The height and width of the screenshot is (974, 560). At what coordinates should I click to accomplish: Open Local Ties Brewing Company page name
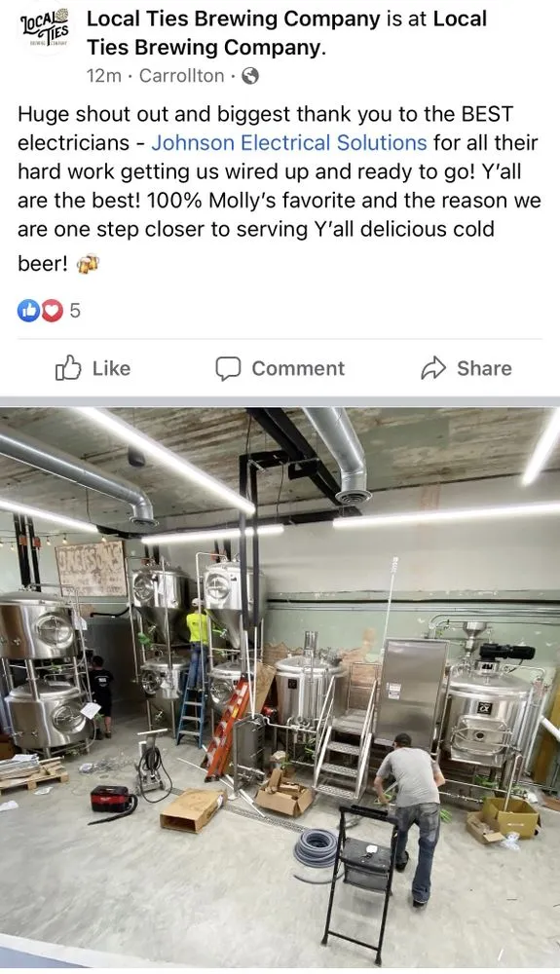[233, 19]
